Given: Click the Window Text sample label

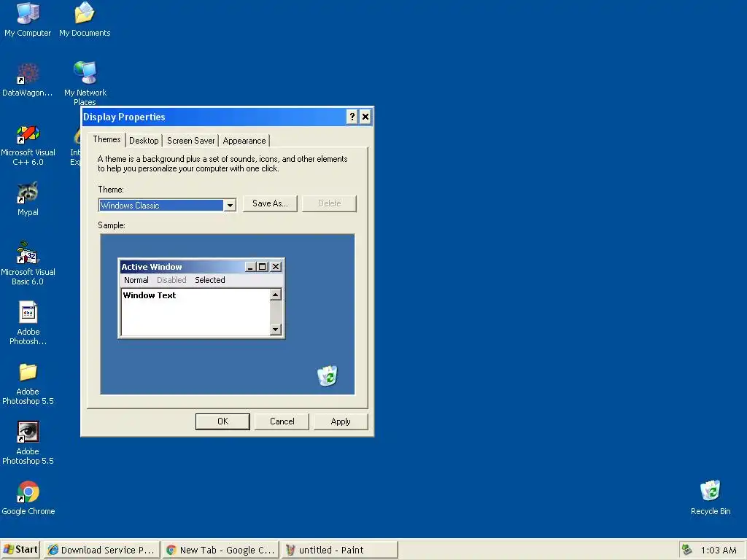Looking at the screenshot, I should [150, 295].
